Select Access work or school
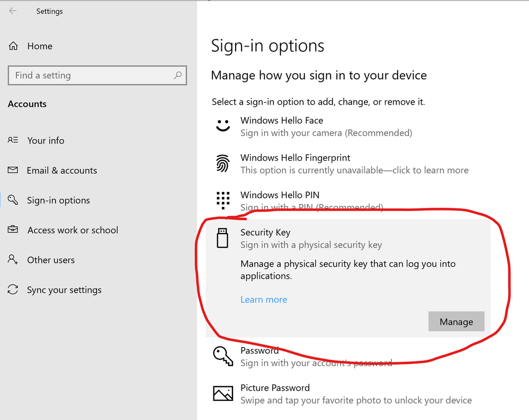Viewport: 529px width, 420px height. [x=73, y=230]
